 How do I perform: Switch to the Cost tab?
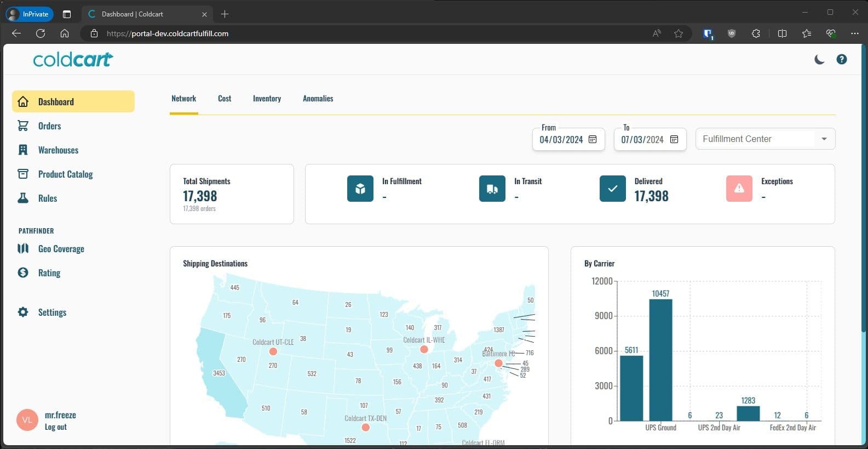point(225,99)
